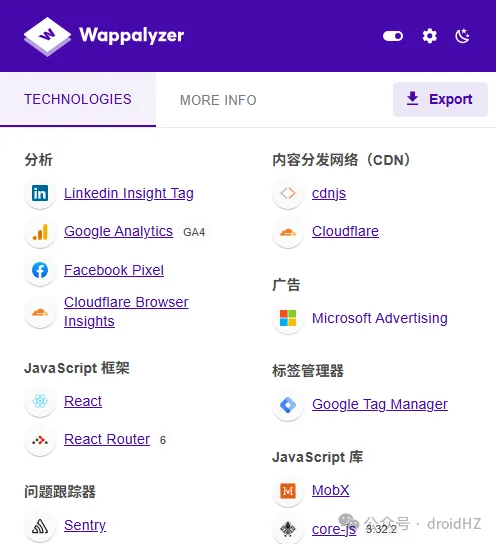Open the React link

(83, 401)
